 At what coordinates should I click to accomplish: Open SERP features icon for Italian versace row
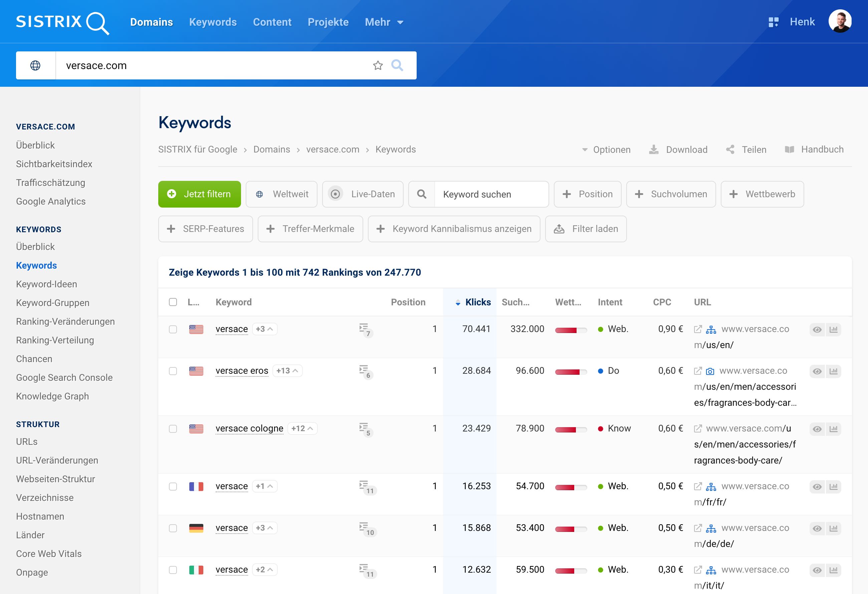pos(368,571)
